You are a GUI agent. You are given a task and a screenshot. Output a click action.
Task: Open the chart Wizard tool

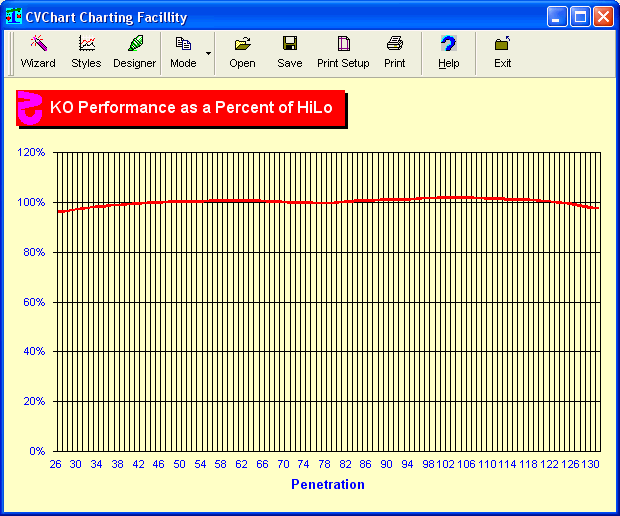pyautogui.click(x=38, y=52)
